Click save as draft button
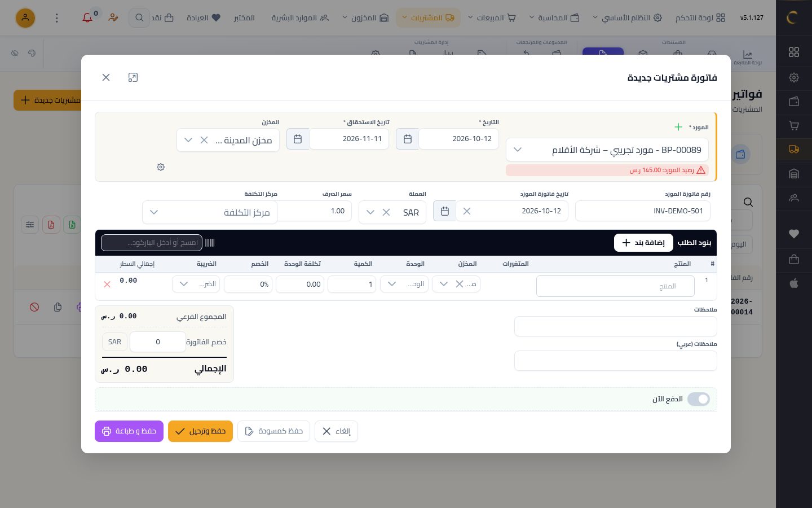The height and width of the screenshot is (508, 812). click(x=273, y=431)
